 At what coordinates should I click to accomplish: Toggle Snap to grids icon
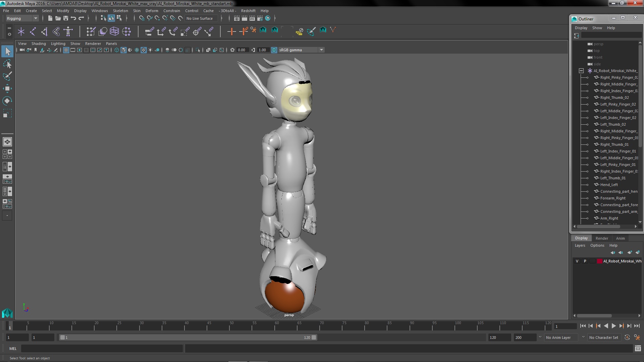(142, 18)
